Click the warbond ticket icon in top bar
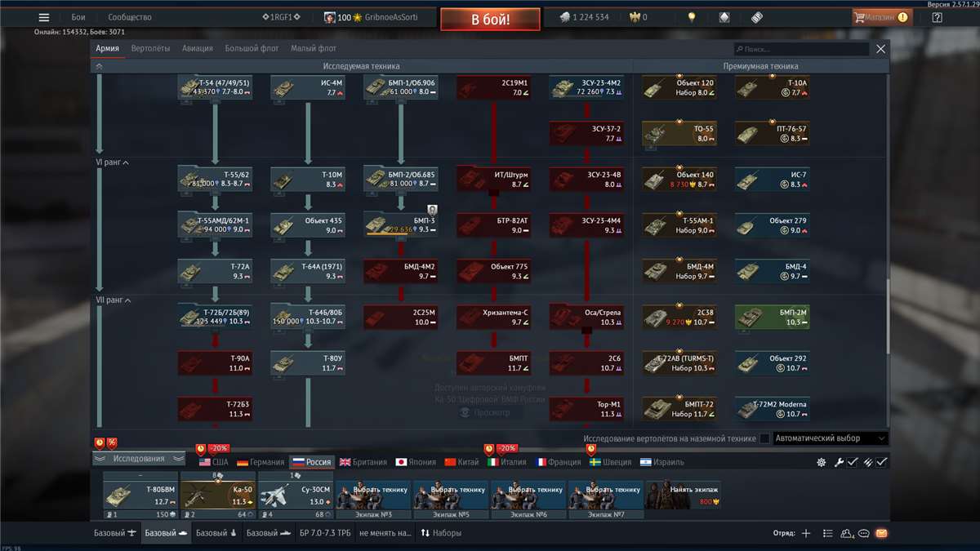 click(757, 17)
